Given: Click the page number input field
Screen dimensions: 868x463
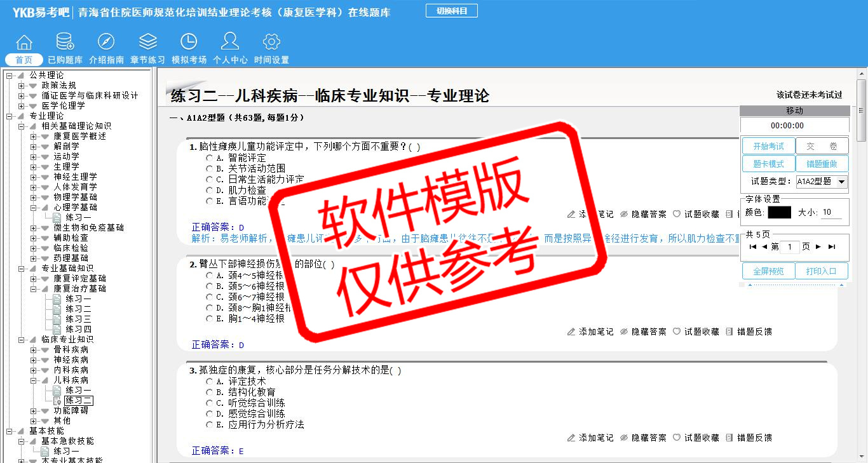Looking at the screenshot, I should point(789,246).
